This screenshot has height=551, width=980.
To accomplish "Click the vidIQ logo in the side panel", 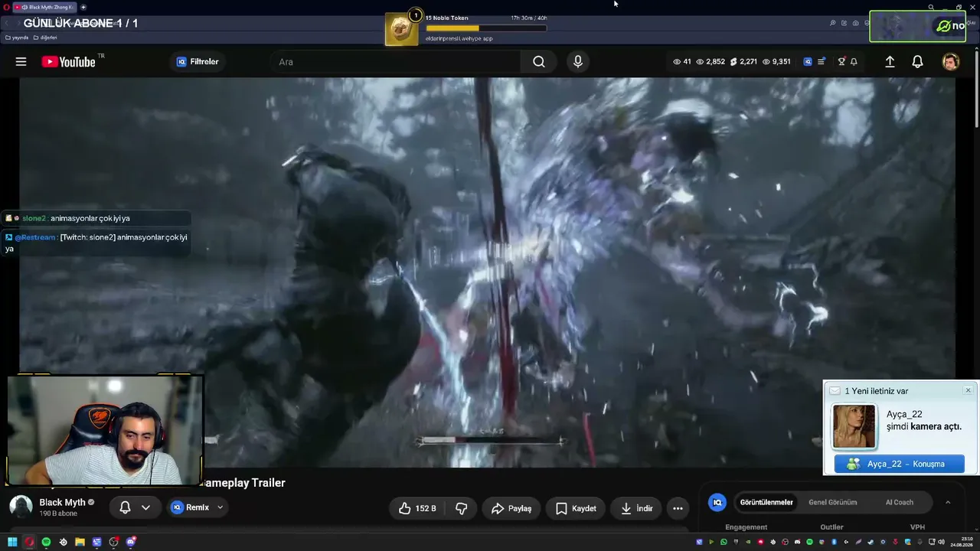I will pyautogui.click(x=717, y=502).
